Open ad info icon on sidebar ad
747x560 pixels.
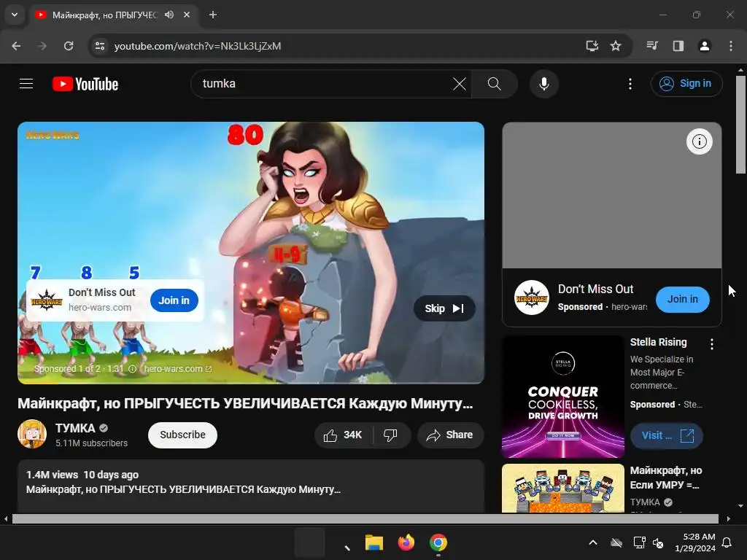tap(699, 141)
